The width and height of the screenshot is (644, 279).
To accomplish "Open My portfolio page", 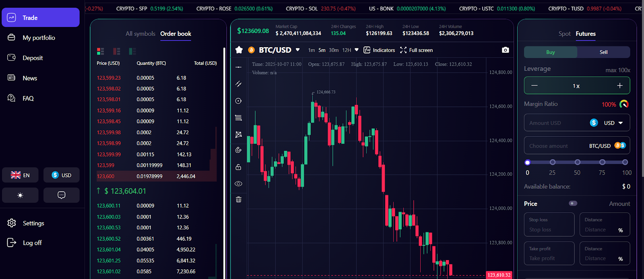I will [39, 37].
